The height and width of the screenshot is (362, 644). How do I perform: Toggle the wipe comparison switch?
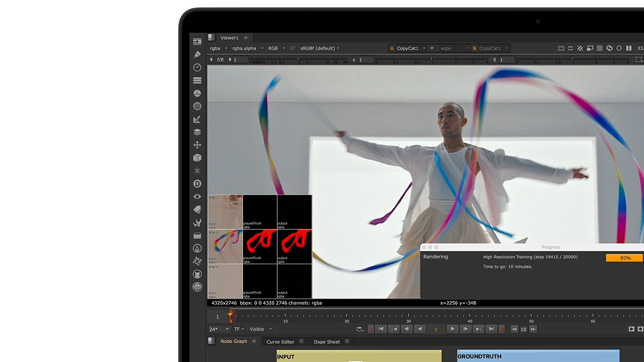432,48
